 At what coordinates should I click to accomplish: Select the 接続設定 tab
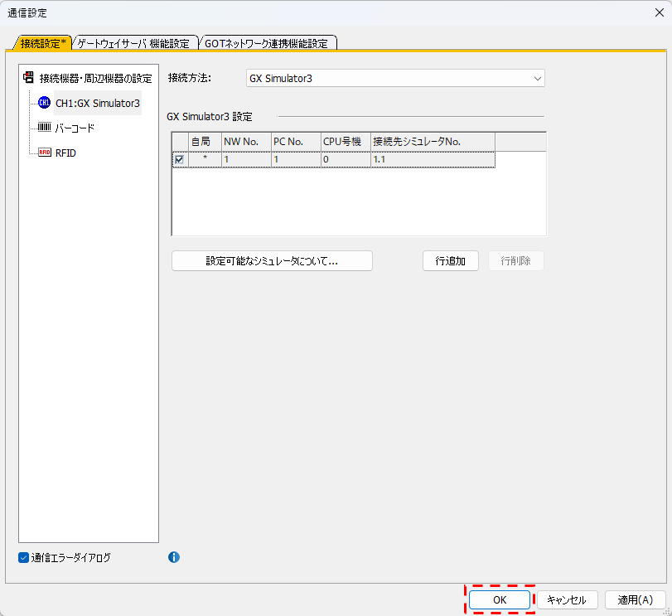(42, 43)
